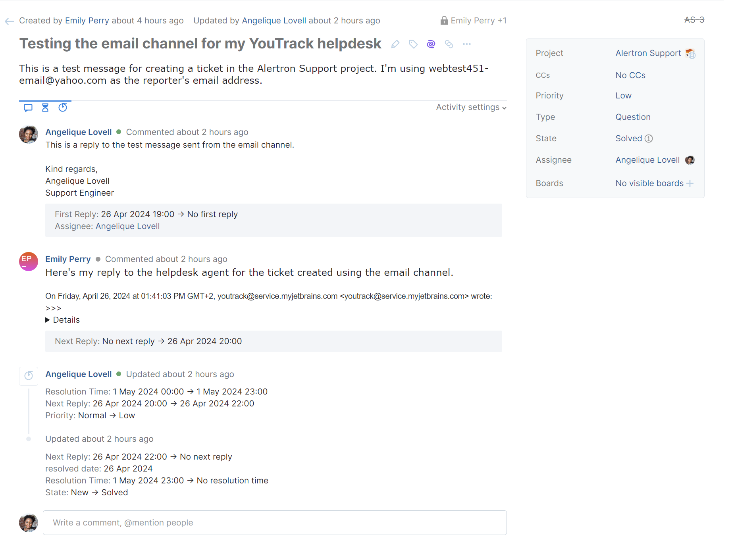The width and height of the screenshot is (732, 560).
Task: Edit the issue summary with pencil icon
Action: click(x=395, y=44)
